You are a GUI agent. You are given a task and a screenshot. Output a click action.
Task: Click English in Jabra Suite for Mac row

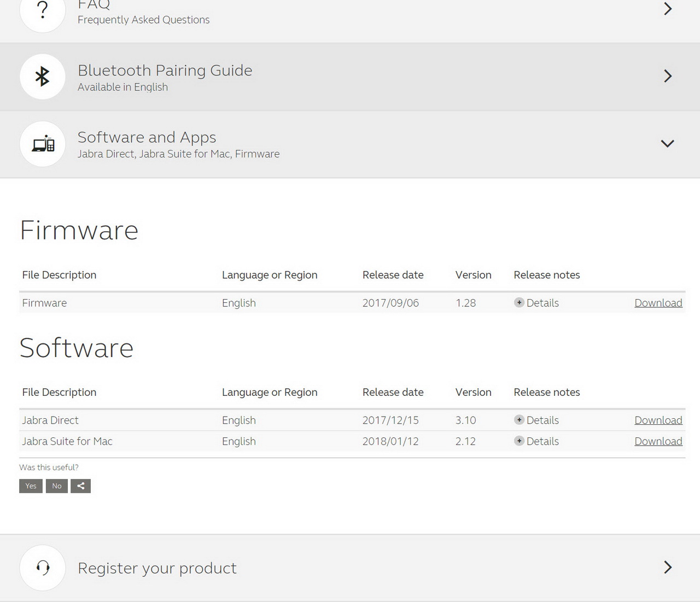pos(238,441)
